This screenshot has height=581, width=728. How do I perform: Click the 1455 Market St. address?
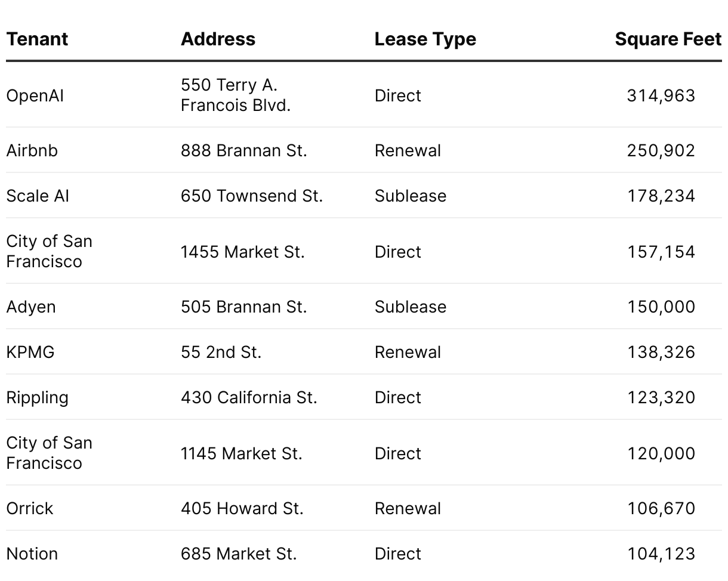[242, 252]
